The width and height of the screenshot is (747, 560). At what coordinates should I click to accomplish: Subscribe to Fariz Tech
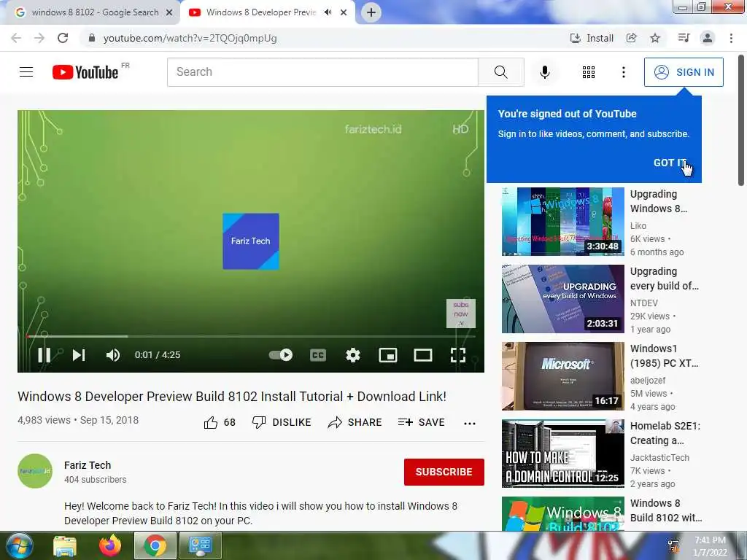point(444,472)
